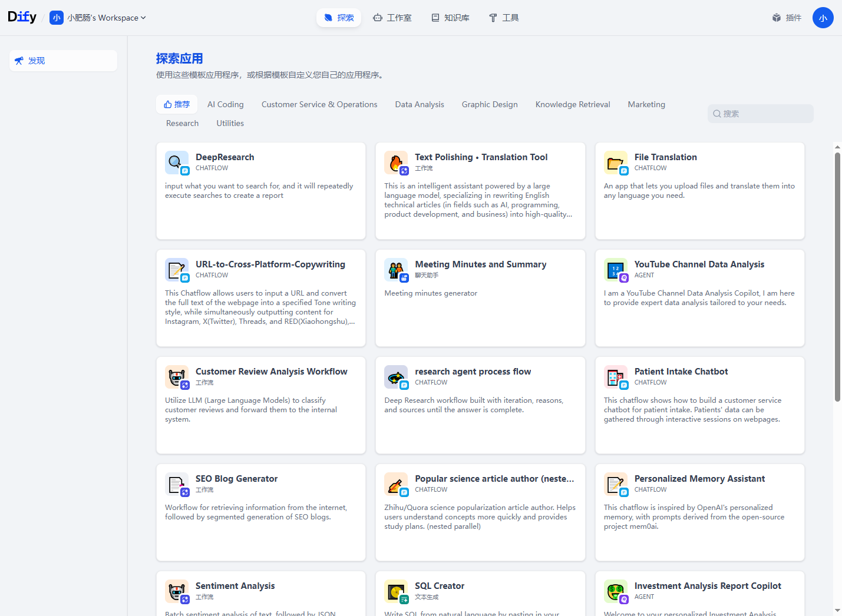Filter by Utilities category

tap(230, 123)
